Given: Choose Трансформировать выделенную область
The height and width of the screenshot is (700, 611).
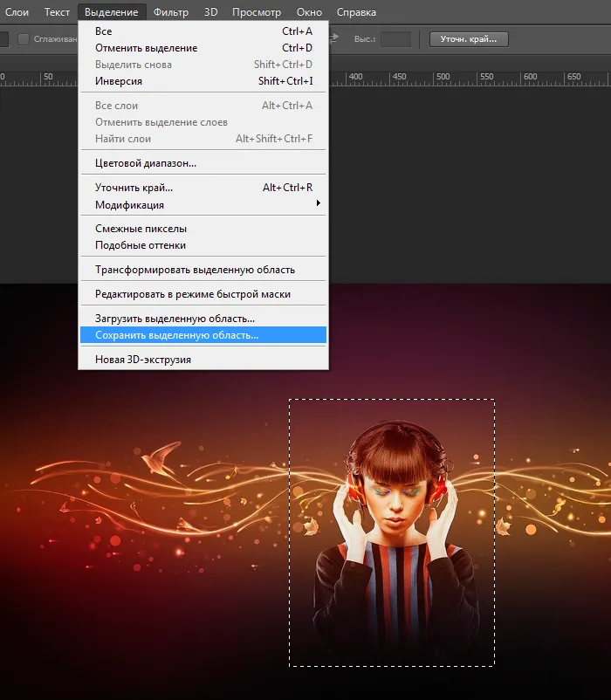Looking at the screenshot, I should 203,270.
